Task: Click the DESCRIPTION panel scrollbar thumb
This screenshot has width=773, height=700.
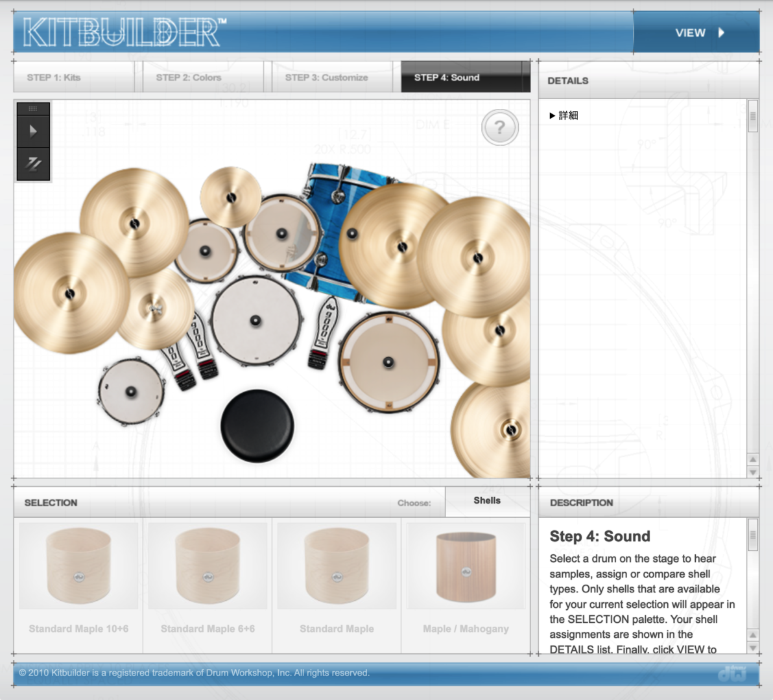Action: (x=753, y=535)
